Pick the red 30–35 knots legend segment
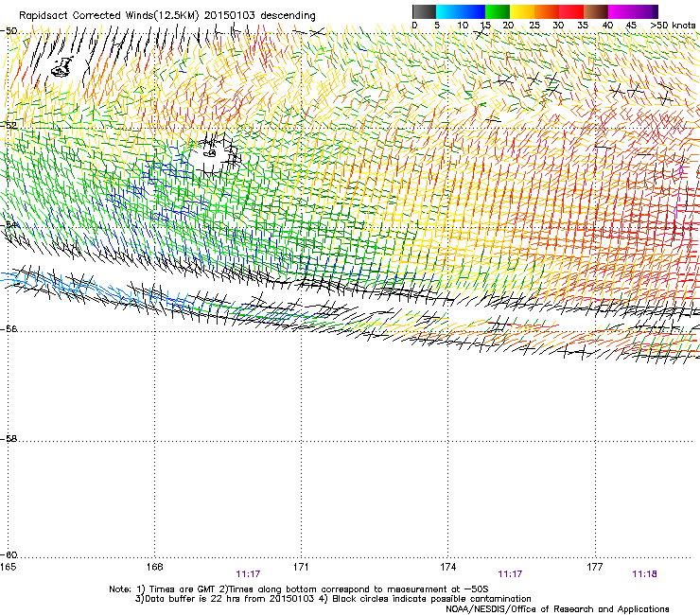This screenshot has height=615, width=700. pos(571,11)
